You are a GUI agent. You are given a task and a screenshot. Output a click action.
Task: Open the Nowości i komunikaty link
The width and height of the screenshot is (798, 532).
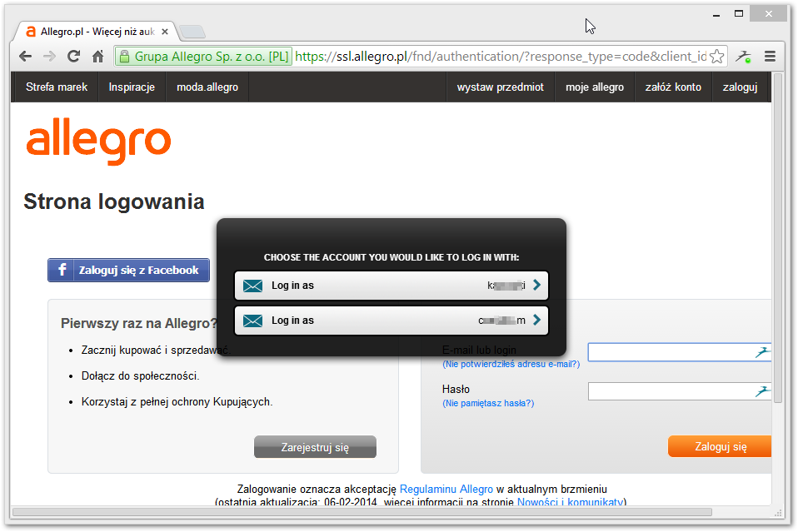point(571,502)
